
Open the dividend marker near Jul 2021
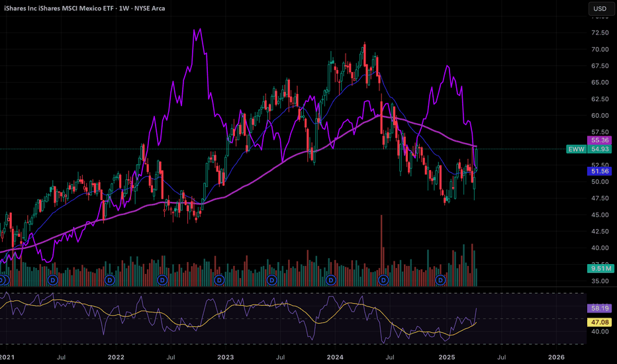53,280
